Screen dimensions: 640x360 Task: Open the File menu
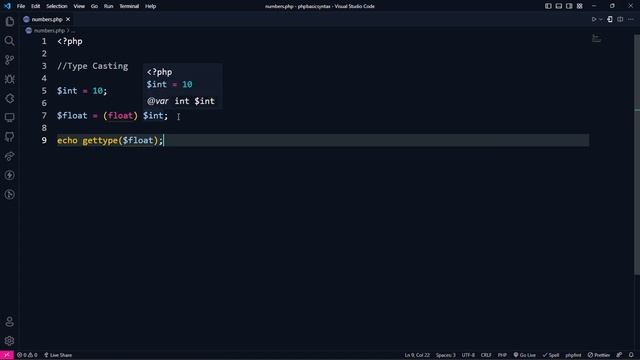[x=21, y=6]
